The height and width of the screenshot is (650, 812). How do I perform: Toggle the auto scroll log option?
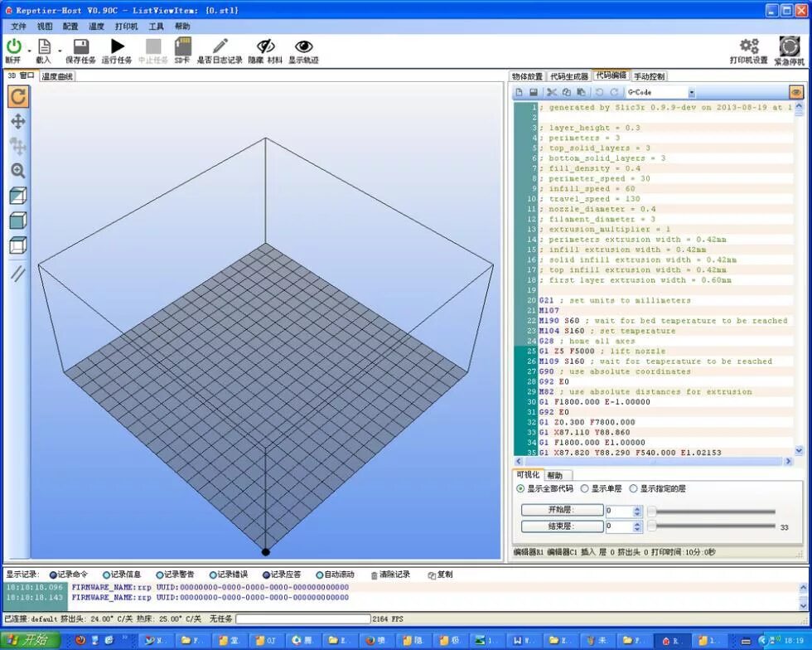[320, 575]
